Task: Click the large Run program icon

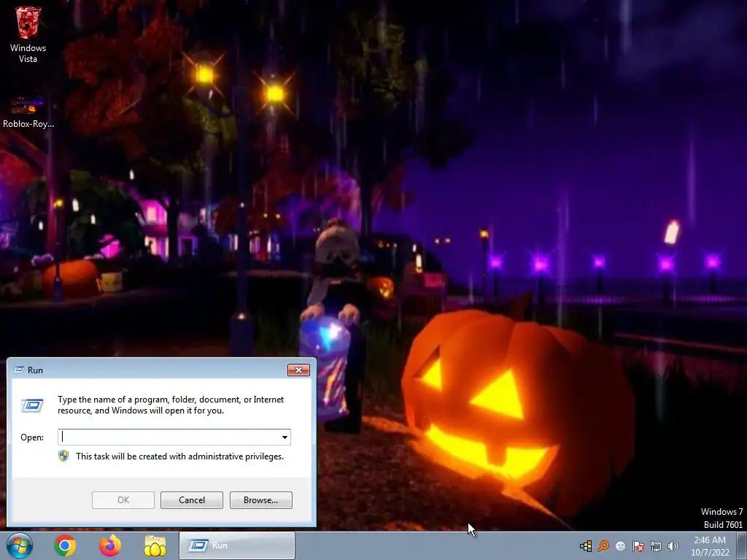Action: point(32,405)
